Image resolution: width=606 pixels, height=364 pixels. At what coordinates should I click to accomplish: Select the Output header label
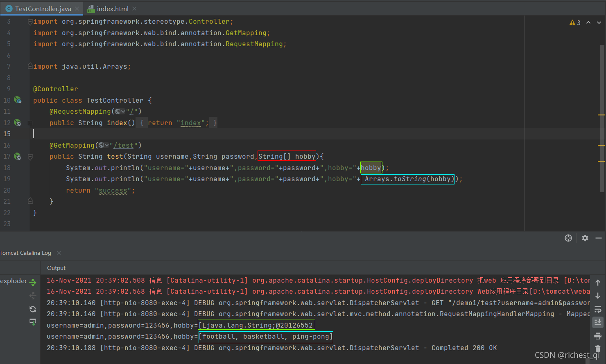[x=56, y=268]
